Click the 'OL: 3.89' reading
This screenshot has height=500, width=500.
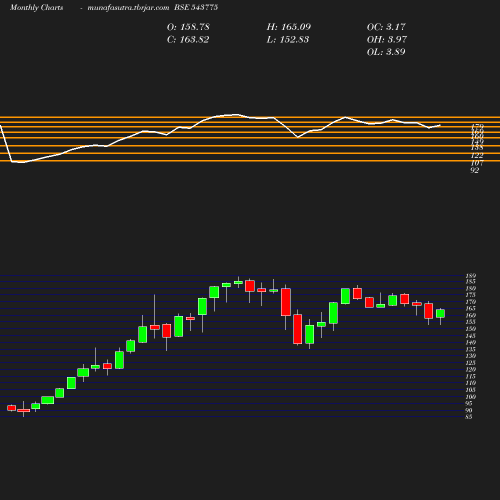pyautogui.click(x=386, y=52)
